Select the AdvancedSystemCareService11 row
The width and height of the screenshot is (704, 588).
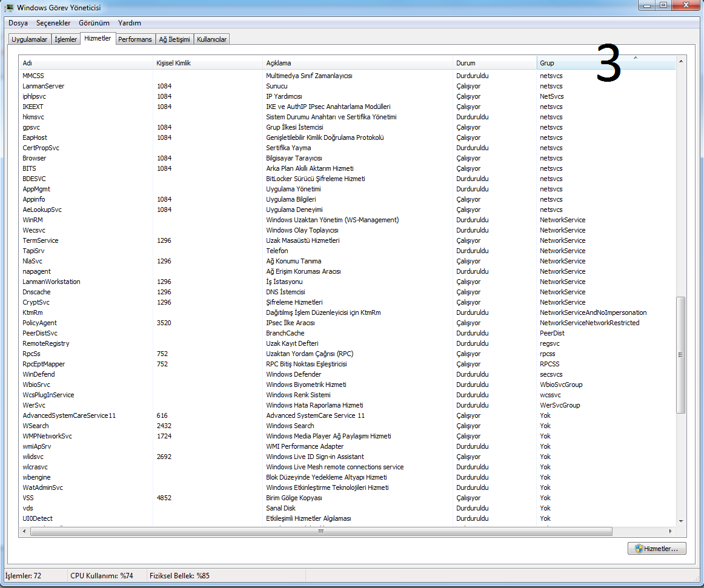pyautogui.click(x=347, y=415)
